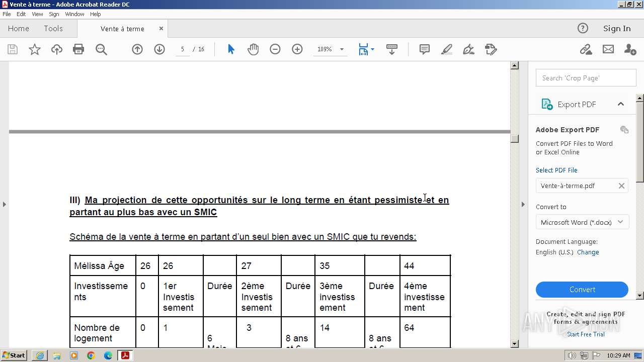
Task: Click the Acrobat Reader taskbar button
Action: point(125,355)
